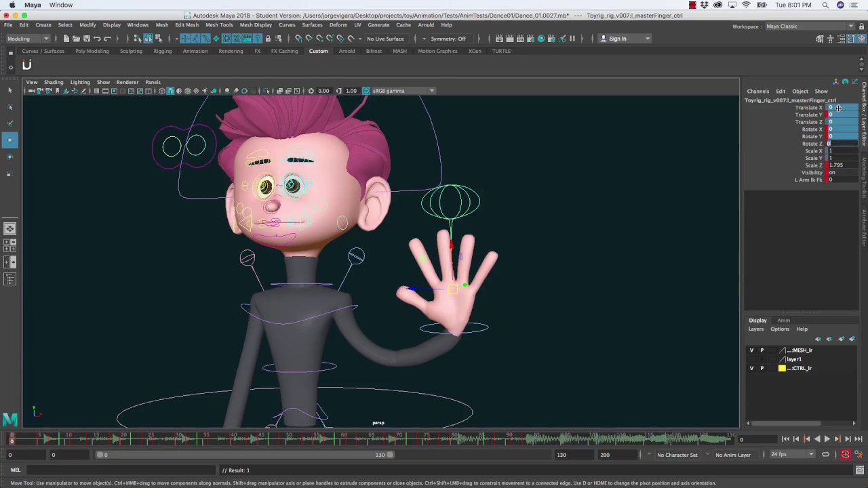
Task: Open the Modeling menu set dropdown
Action: 27,39
